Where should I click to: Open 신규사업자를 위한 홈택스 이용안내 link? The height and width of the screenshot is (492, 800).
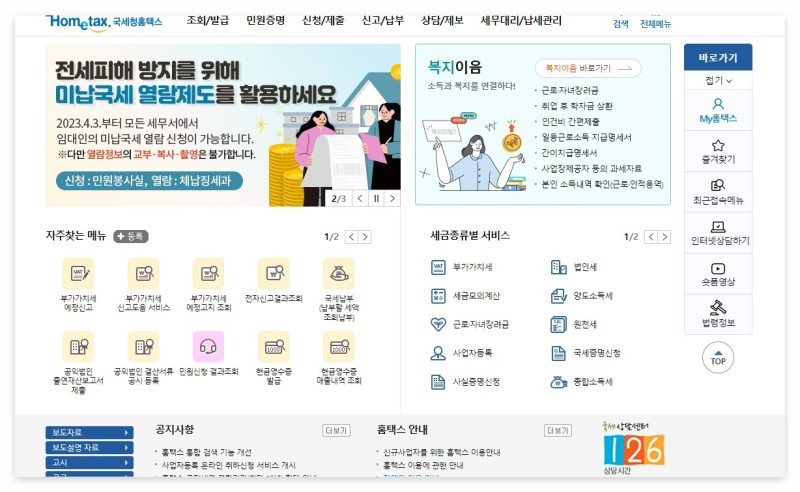point(442,452)
